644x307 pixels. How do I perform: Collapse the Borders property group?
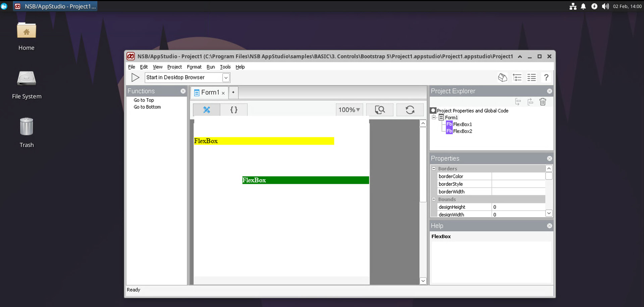pyautogui.click(x=434, y=169)
